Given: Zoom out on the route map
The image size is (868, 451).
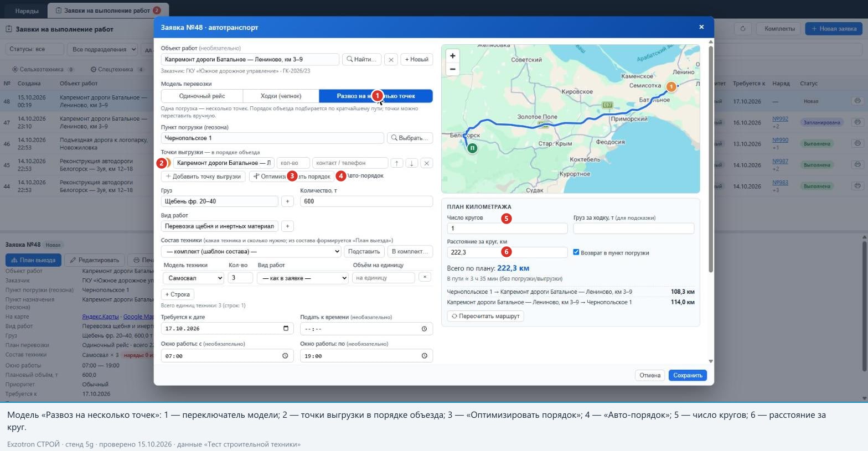Looking at the screenshot, I should (452, 69).
